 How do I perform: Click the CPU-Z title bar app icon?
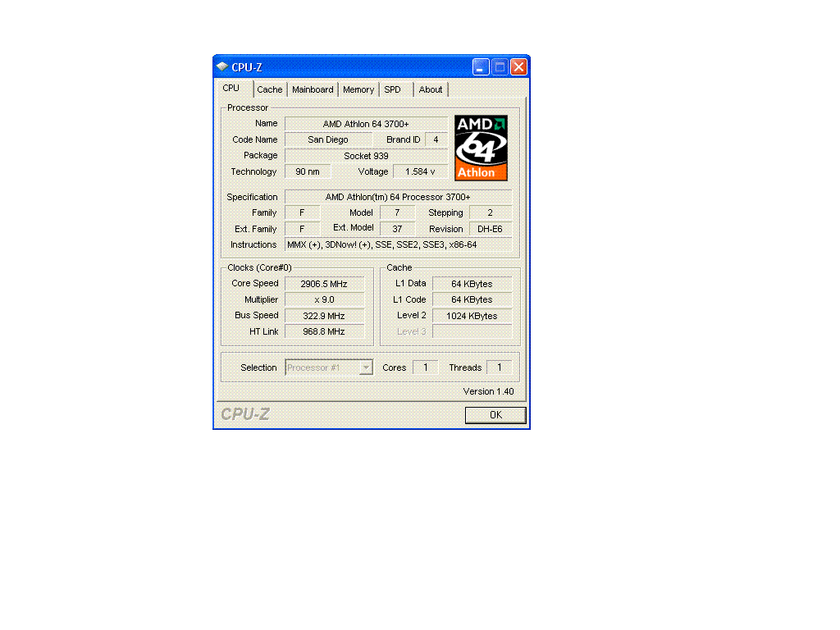click(x=221, y=67)
